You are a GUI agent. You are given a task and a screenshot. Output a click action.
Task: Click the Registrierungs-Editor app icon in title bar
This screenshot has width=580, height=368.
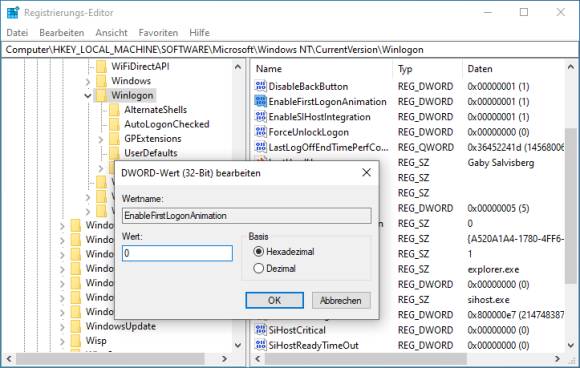[13, 13]
